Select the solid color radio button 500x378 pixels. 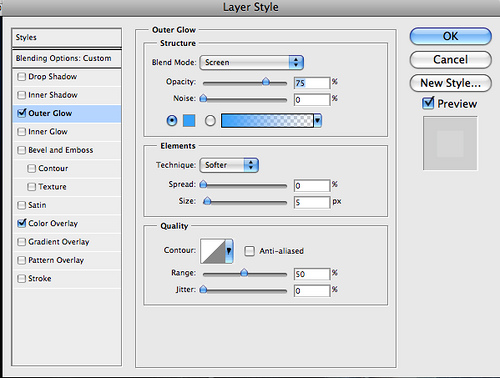pos(172,120)
